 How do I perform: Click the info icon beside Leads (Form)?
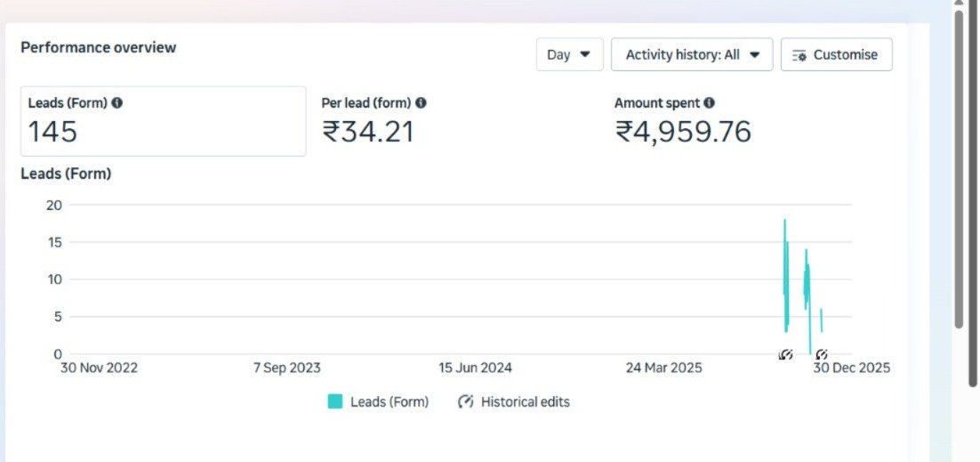(117, 103)
